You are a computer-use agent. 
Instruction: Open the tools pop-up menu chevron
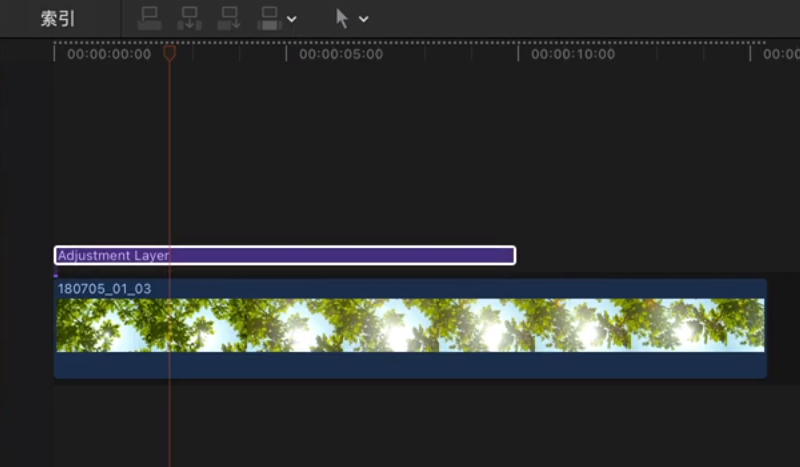363,19
